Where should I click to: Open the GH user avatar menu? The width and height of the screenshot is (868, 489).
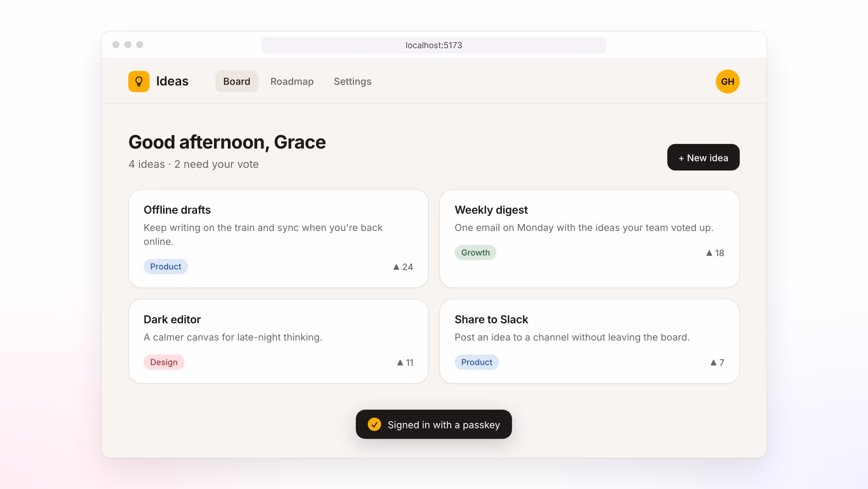pyautogui.click(x=727, y=81)
